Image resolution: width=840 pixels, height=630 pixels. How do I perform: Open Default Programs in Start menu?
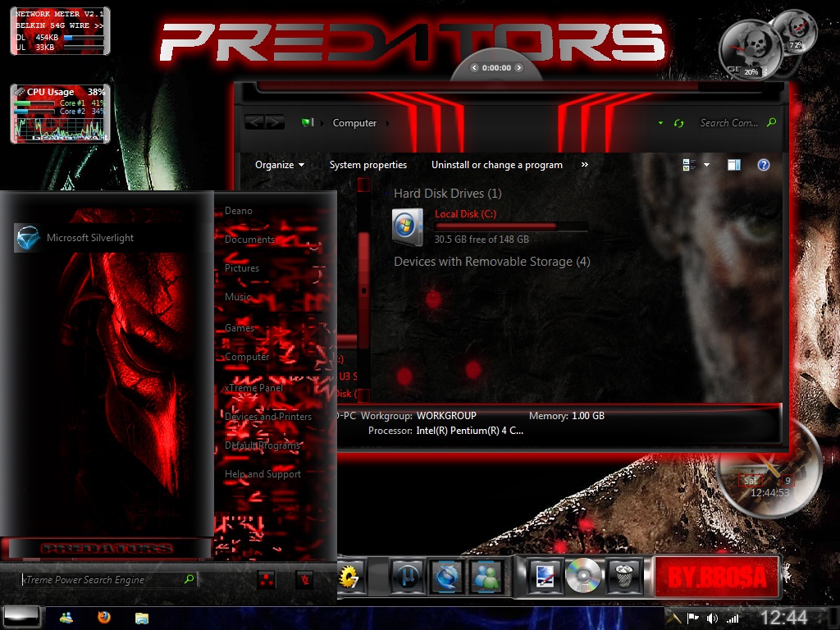[262, 445]
